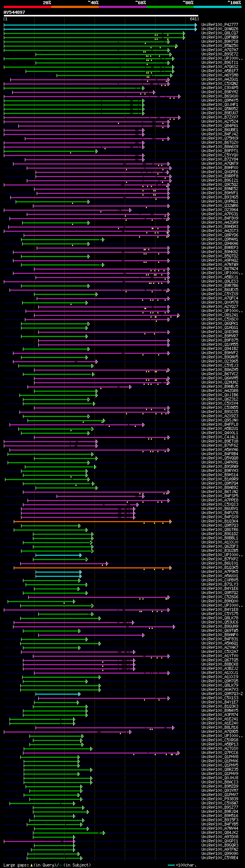Select hit label UniRef100_B9H516
Screen dimensions: 245x868
point(220,816)
